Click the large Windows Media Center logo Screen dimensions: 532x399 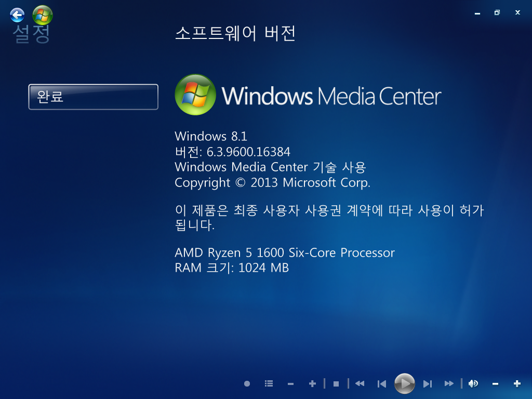[x=308, y=95]
